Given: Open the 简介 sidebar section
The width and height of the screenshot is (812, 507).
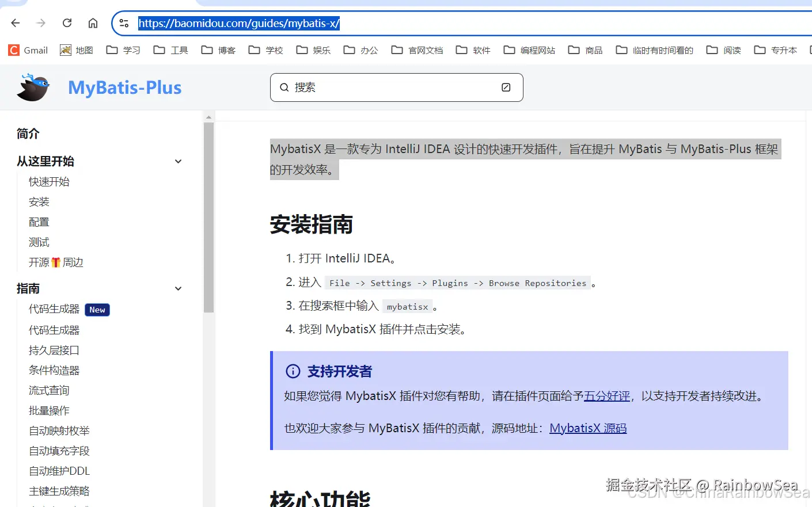Looking at the screenshot, I should [x=28, y=134].
